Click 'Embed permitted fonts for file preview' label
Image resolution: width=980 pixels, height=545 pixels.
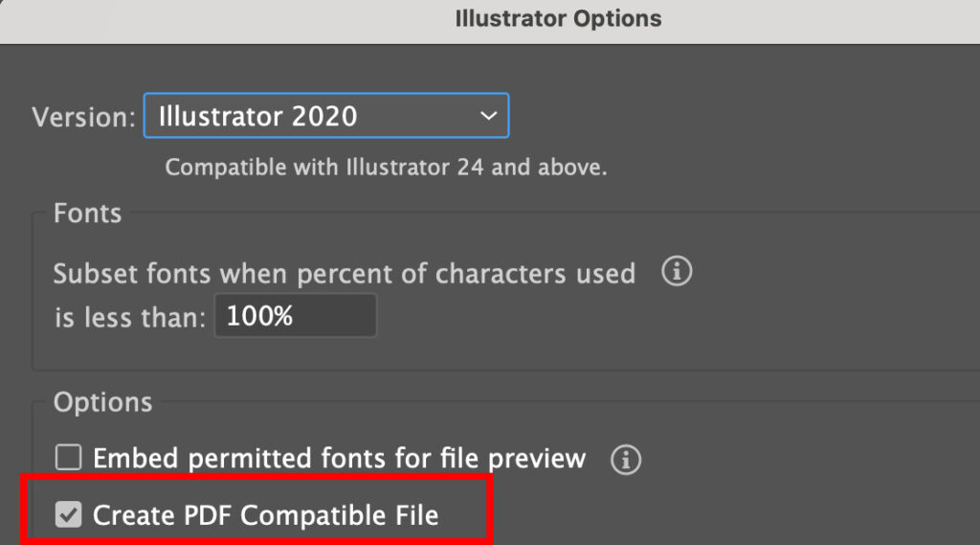pos(339,459)
